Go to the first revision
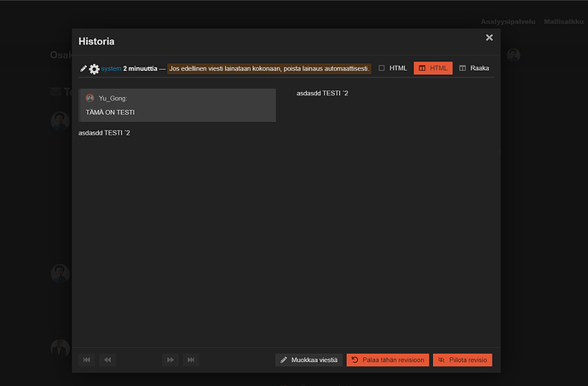The width and height of the screenshot is (588, 386). 87,360
